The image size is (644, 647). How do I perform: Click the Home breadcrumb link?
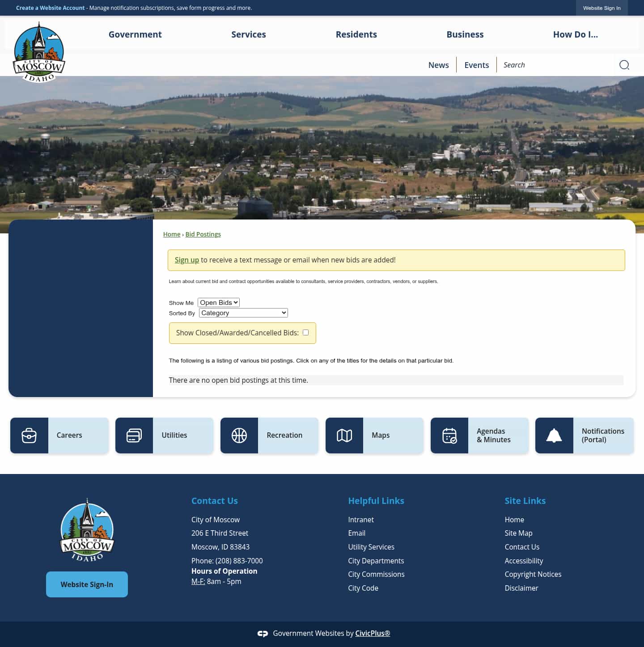(x=172, y=234)
